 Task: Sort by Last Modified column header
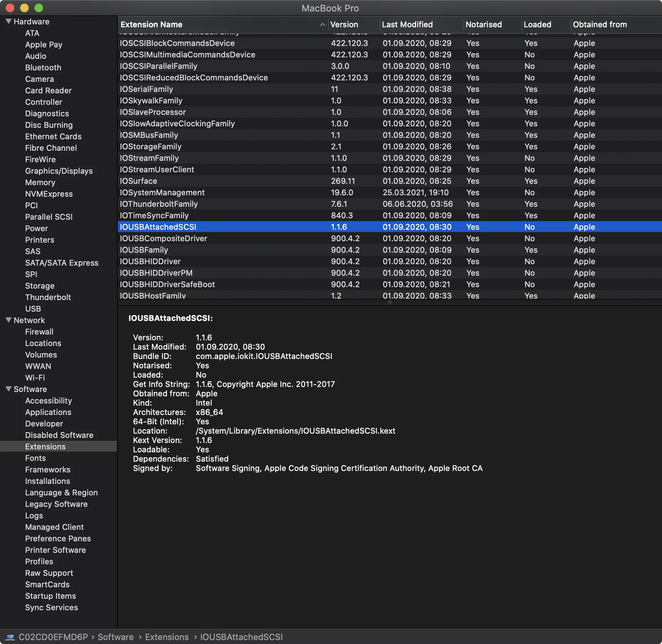coord(407,24)
